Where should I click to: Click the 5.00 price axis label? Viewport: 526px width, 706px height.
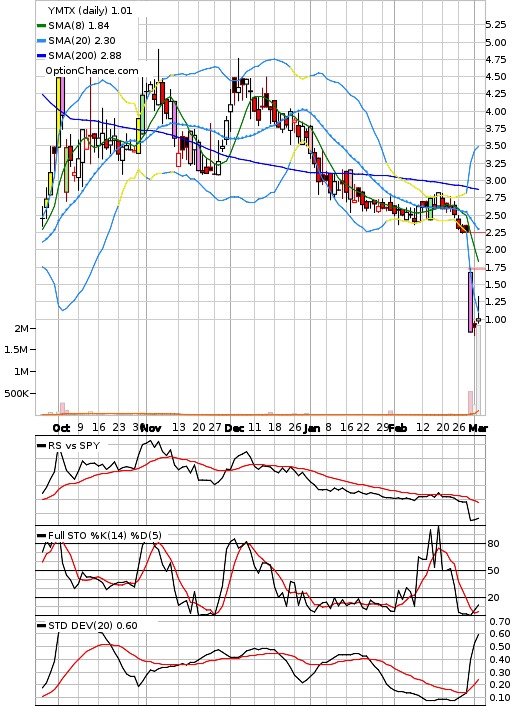tap(495, 43)
